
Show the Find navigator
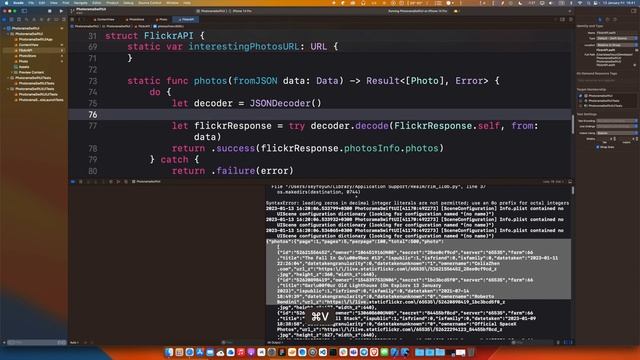(x=27, y=19)
